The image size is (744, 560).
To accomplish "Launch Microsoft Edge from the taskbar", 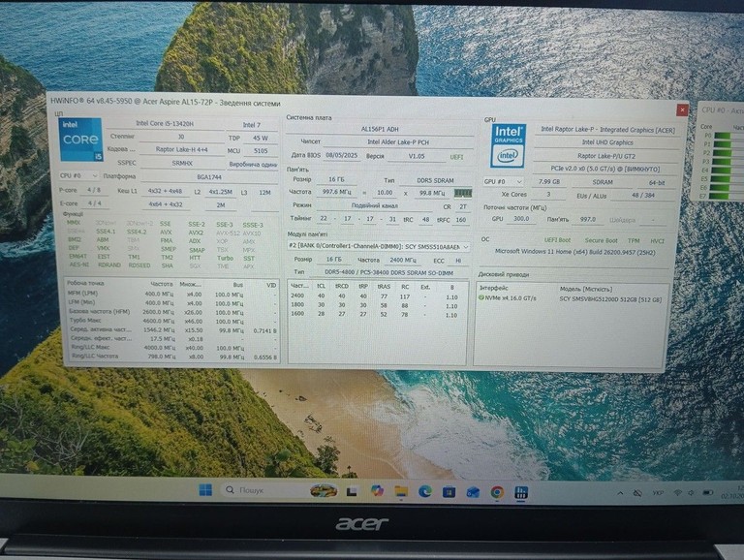I will pyautogui.click(x=425, y=491).
